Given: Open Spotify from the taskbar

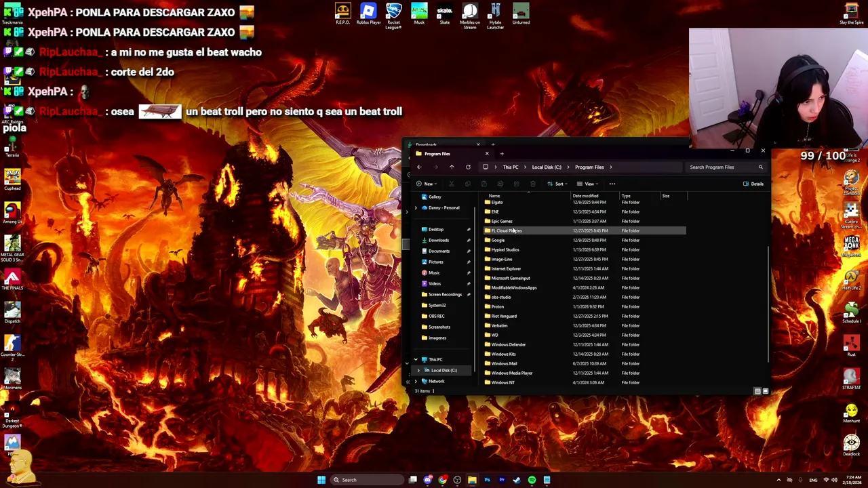Looking at the screenshot, I should point(532,480).
